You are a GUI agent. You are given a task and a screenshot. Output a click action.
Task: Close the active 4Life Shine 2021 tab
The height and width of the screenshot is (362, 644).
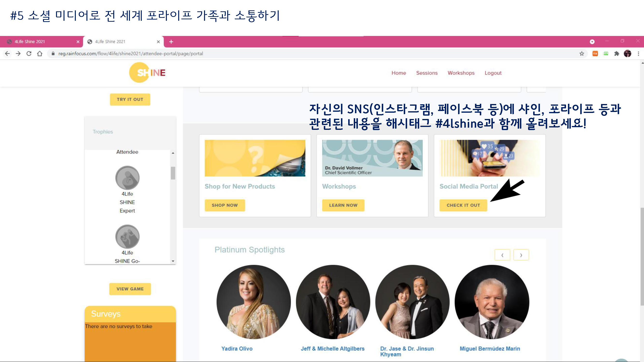point(158,42)
